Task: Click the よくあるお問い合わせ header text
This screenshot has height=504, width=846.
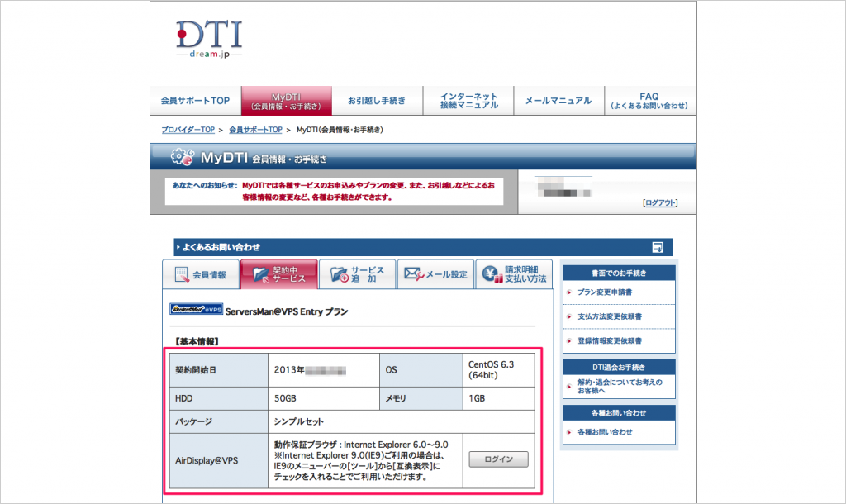Action: (x=221, y=247)
